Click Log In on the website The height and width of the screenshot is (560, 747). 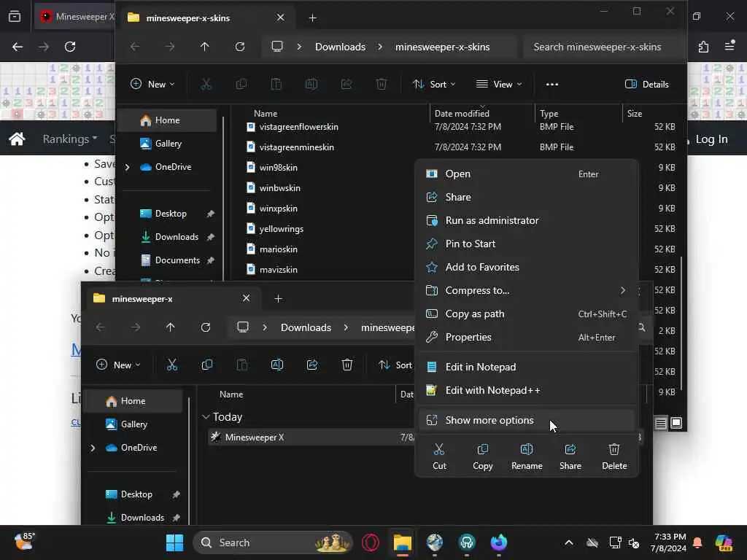(711, 139)
